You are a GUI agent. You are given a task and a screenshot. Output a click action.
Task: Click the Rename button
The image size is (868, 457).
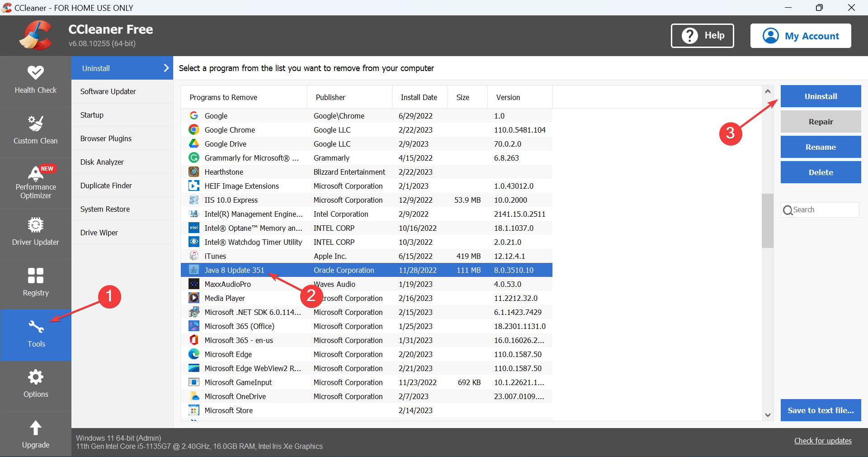[x=821, y=147]
